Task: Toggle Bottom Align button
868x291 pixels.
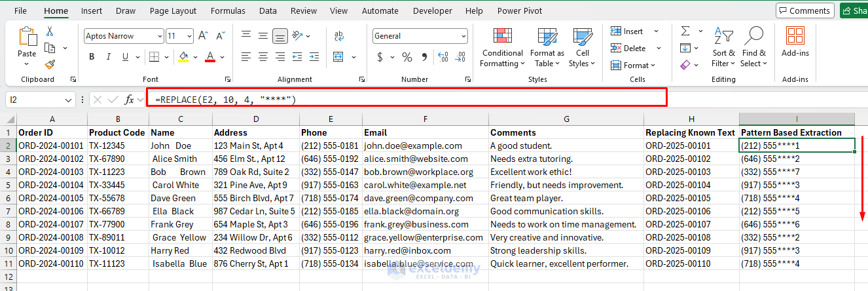Action: click(x=280, y=35)
